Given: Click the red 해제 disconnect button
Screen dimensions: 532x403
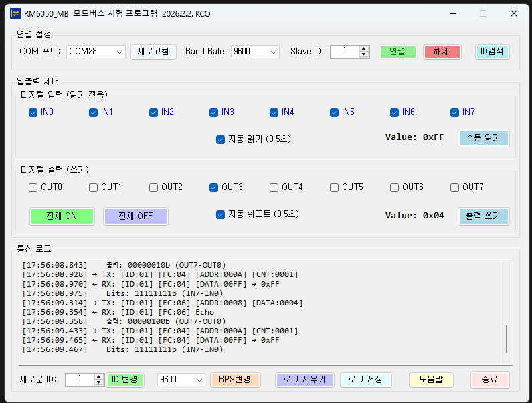Looking at the screenshot, I should click(442, 52).
